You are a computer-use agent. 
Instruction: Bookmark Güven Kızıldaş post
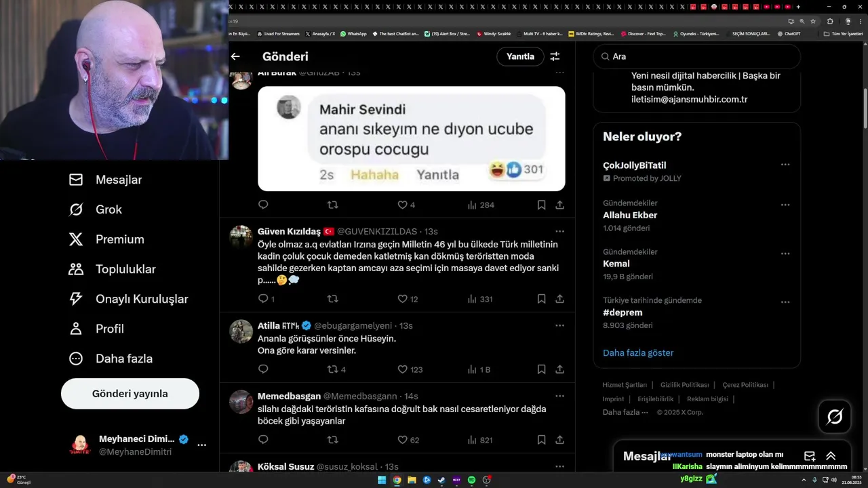coord(541,299)
